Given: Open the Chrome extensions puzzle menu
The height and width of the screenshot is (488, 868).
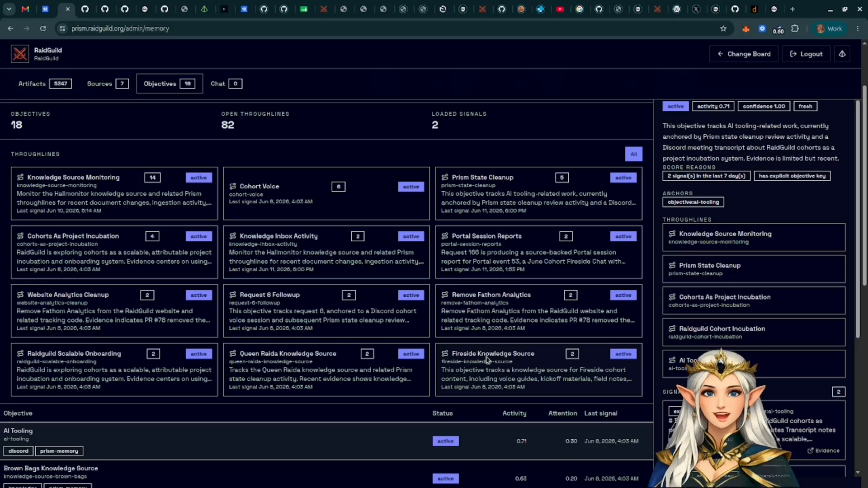Looking at the screenshot, I should point(795,28).
